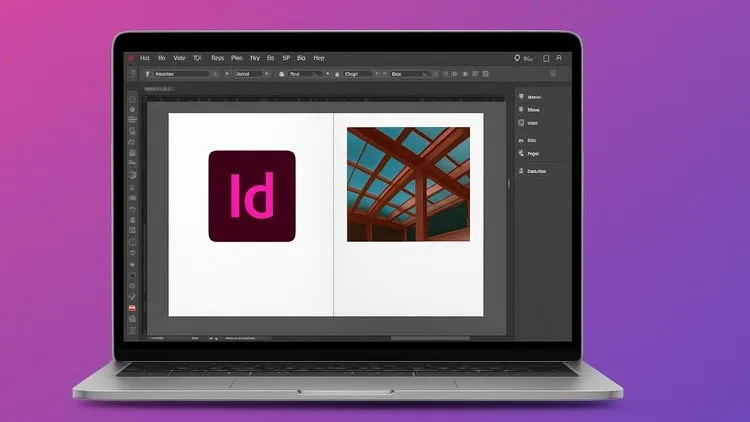
Task: Click the text tool icon starting the control bar
Action: [x=147, y=74]
